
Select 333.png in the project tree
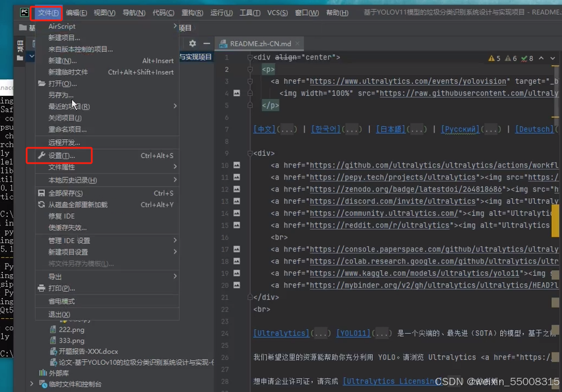point(71,341)
